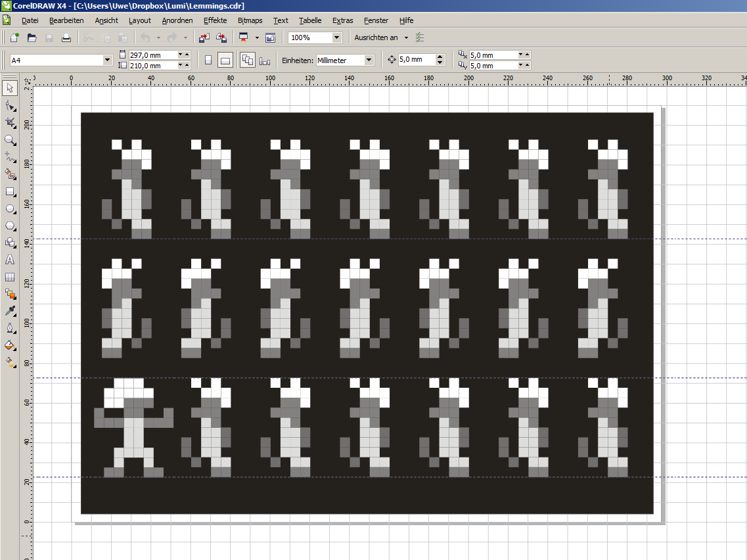Image resolution: width=747 pixels, height=560 pixels.
Task: Open the A4 paper size dropdown
Action: (107, 60)
